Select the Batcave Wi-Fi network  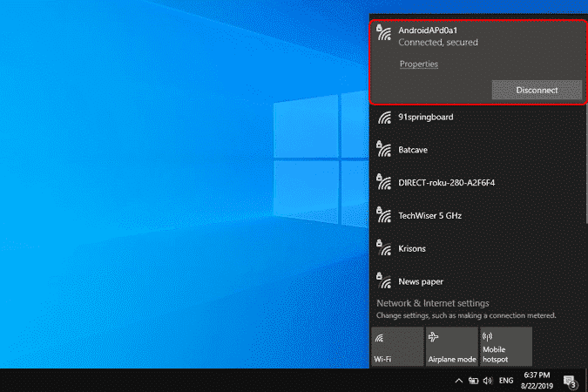pos(412,150)
